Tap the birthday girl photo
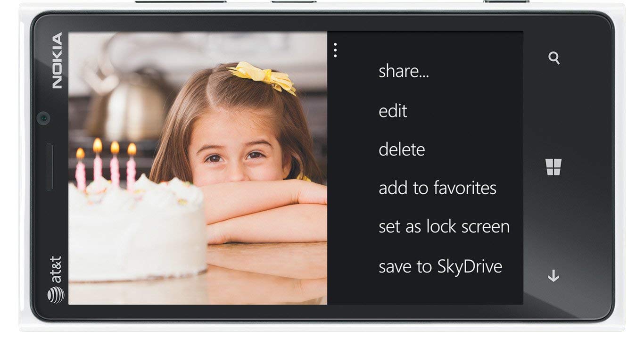 click(x=198, y=168)
